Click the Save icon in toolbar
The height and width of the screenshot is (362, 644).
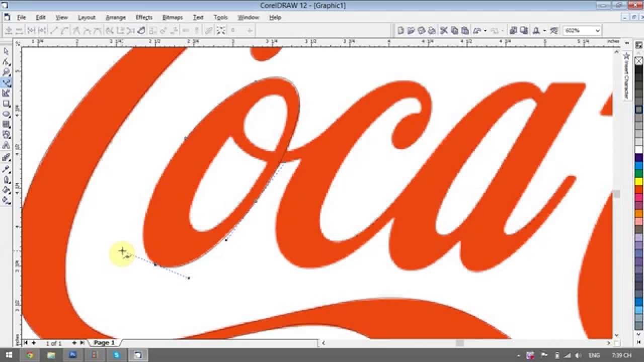coord(421,31)
